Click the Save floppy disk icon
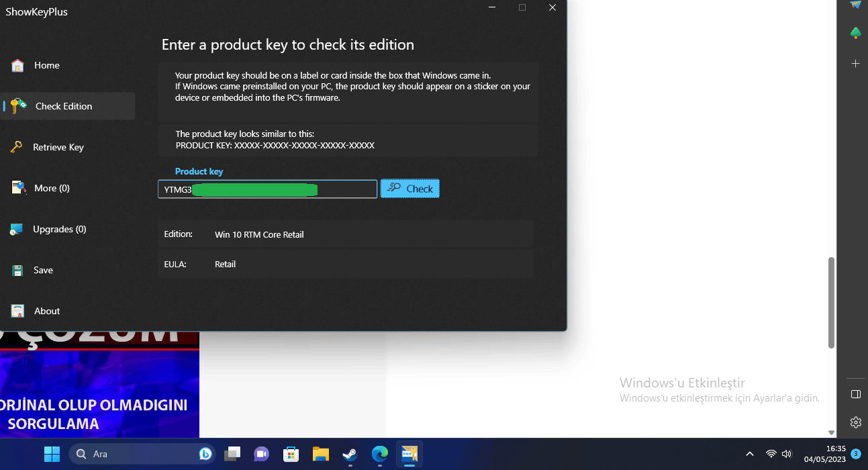Image resolution: width=868 pixels, height=470 pixels. pos(17,270)
